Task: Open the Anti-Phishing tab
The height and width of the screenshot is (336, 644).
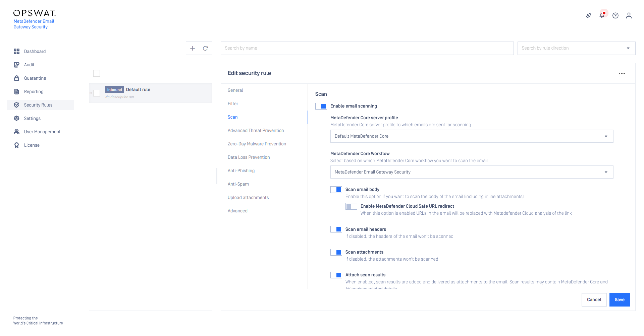Action: [241, 171]
